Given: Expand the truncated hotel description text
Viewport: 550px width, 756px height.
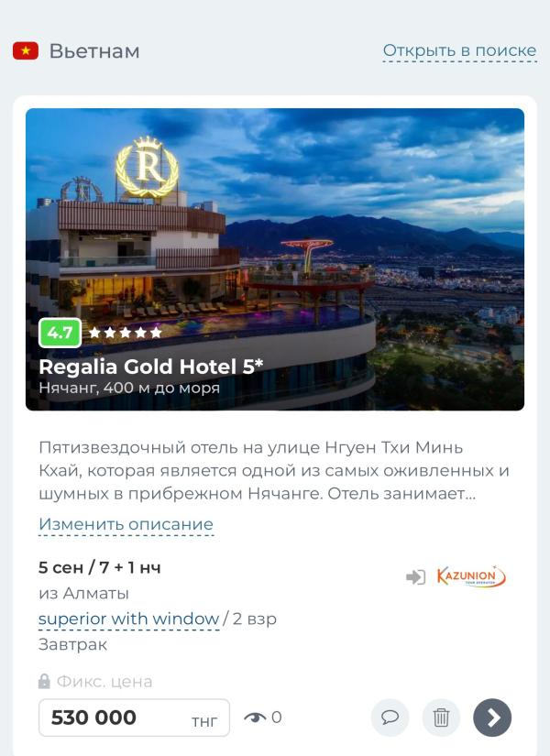Looking at the screenshot, I should [273, 471].
